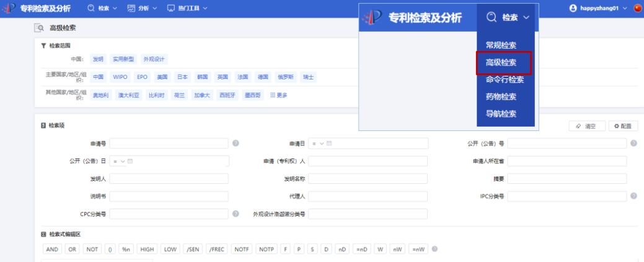
Task: Insert the =nD operator
Action: point(362,249)
